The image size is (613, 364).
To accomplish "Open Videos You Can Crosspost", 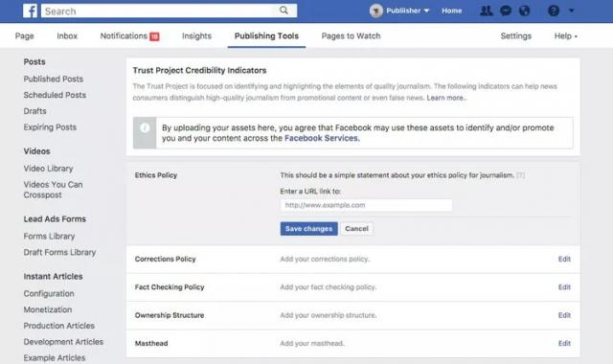I will tap(54, 190).
